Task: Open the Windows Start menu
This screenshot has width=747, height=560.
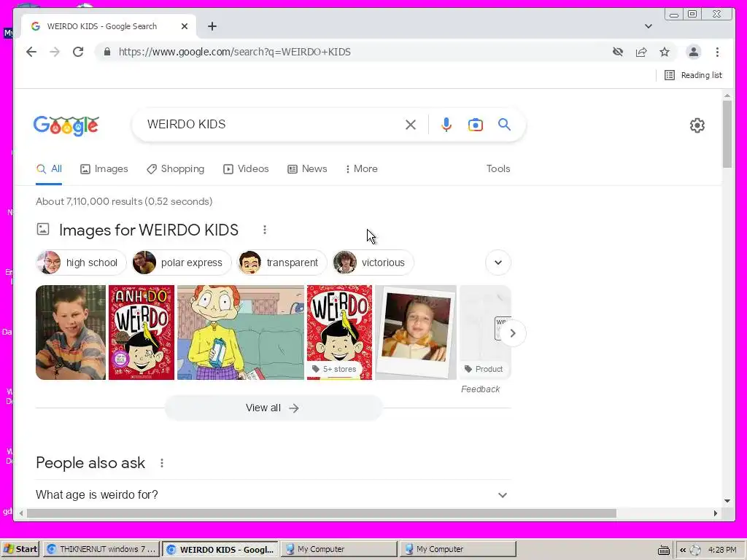Action: click(20, 549)
